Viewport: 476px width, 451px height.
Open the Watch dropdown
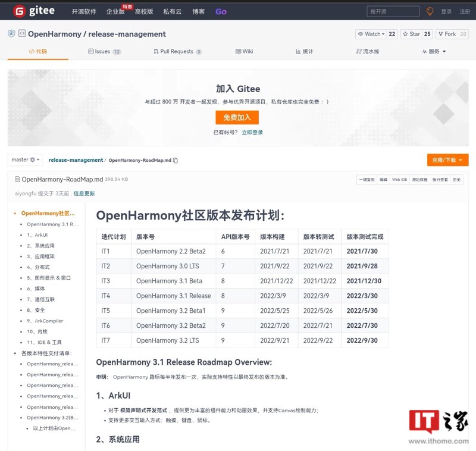click(371, 34)
